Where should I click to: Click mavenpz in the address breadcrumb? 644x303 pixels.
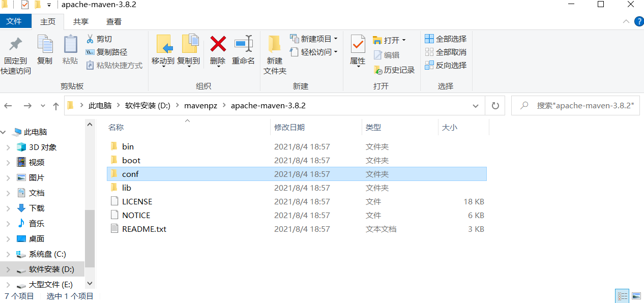point(201,106)
